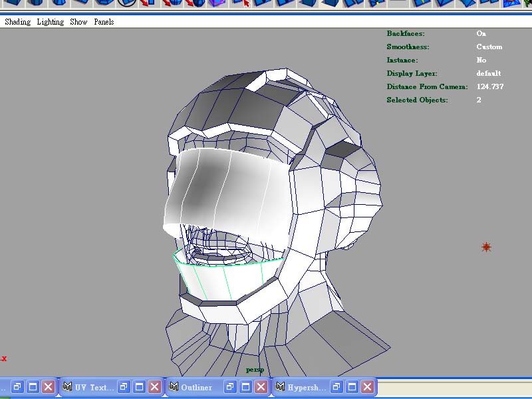Close the UV Text... window
The width and height of the screenshot is (532, 399).
155,387
